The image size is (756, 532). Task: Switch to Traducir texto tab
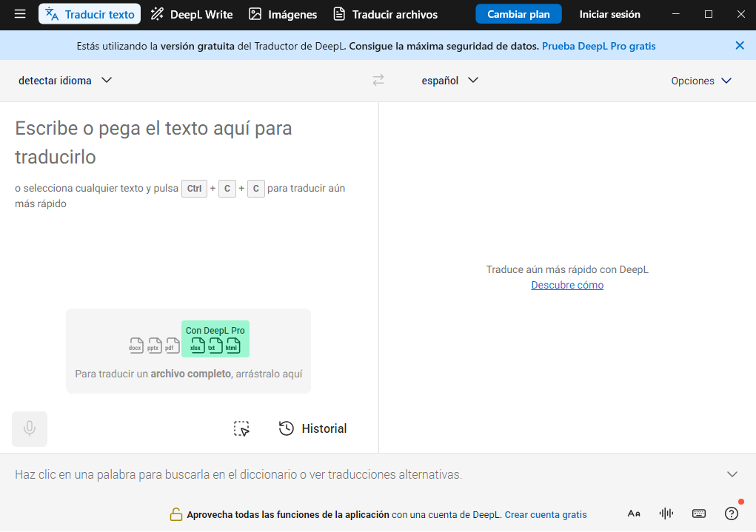click(x=90, y=14)
